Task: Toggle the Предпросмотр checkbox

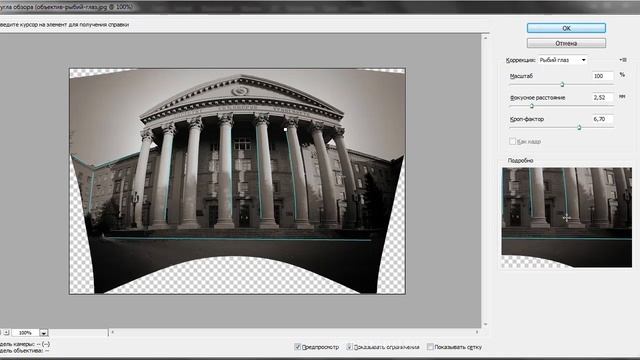Action: [x=298, y=347]
